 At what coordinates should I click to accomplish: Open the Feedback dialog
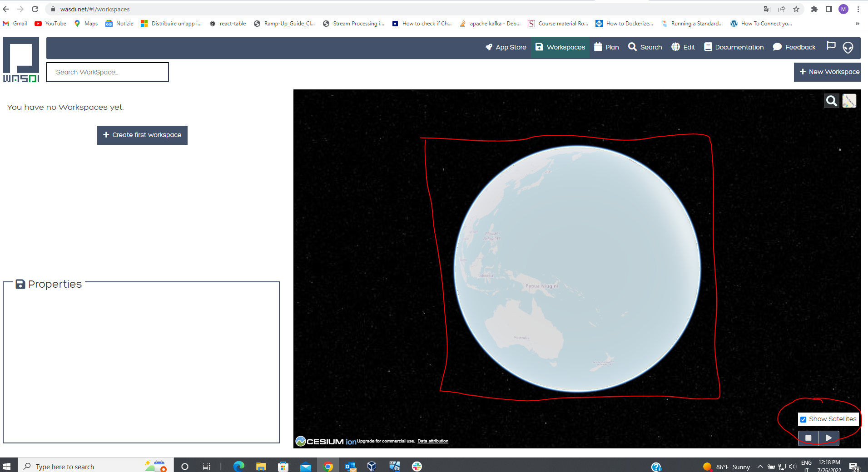pyautogui.click(x=794, y=47)
